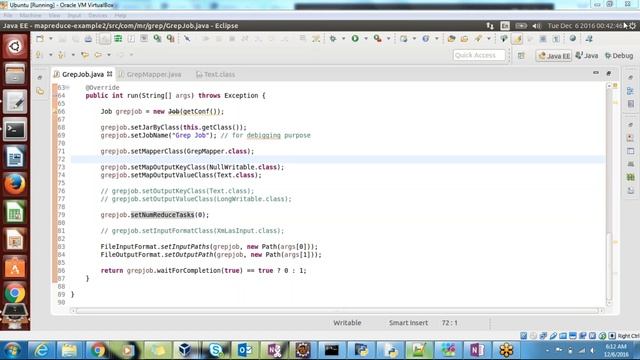This screenshot has width=640, height=360.
Task: Open the Ubuntu Dash launcher icon
Action: tap(15, 46)
